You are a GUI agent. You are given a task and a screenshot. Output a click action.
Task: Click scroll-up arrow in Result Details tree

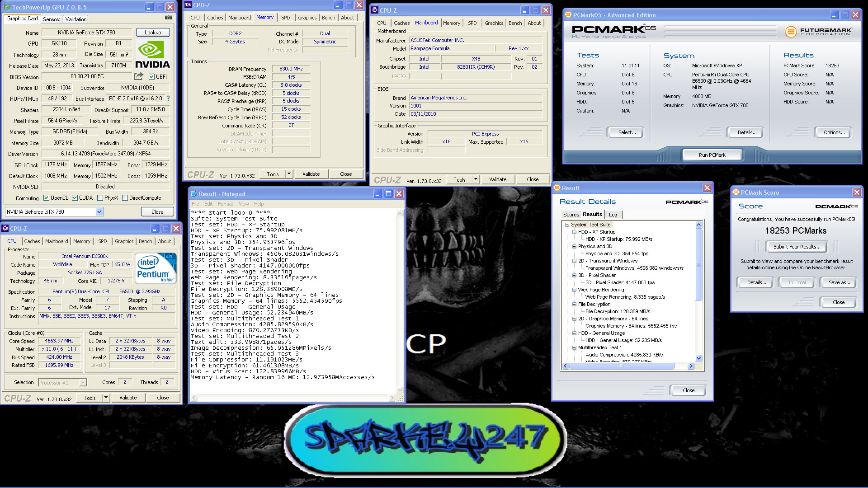[698, 225]
